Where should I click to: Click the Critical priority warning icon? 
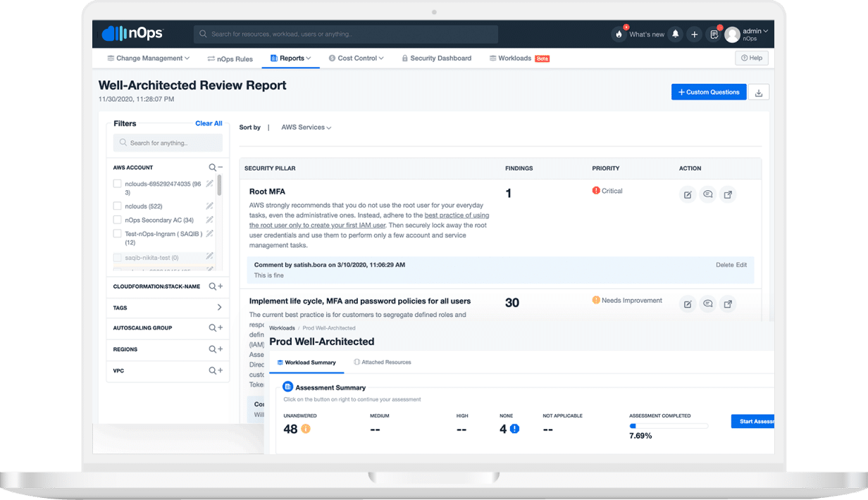pos(596,191)
